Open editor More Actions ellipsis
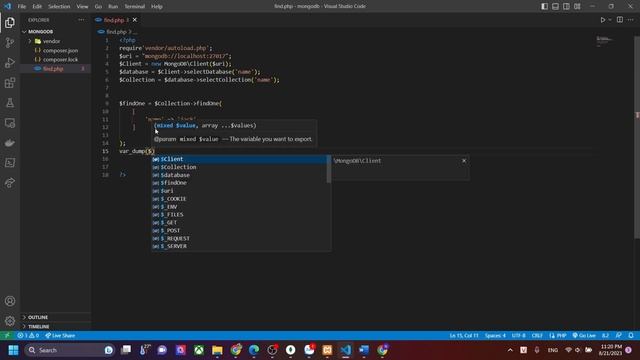 point(631,20)
